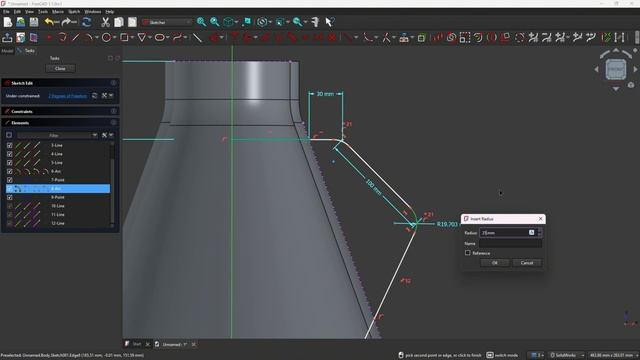Screen dimensions: 640x360
Task: Collapse the Elements panel
Action: (x=113, y=122)
